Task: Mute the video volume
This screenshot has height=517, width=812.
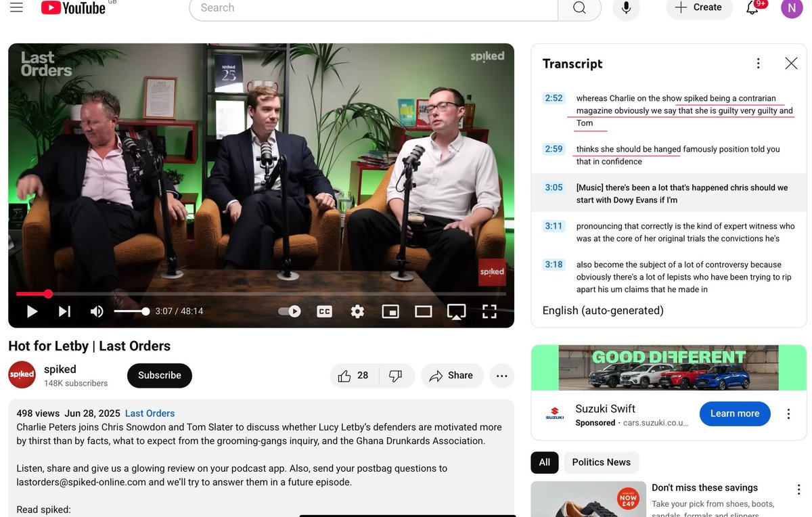Action: point(97,311)
